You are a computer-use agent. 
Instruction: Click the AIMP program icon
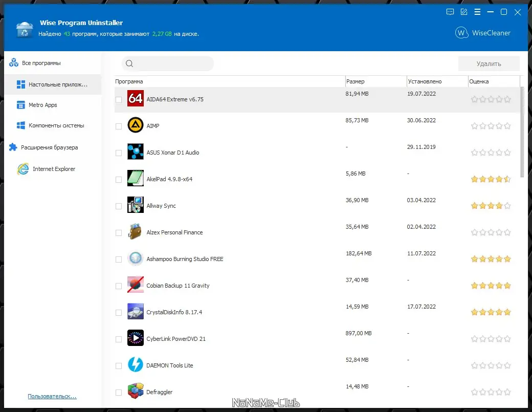coord(136,125)
